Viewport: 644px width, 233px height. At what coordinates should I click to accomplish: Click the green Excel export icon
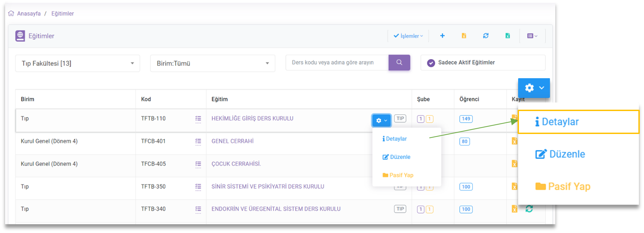tap(507, 36)
